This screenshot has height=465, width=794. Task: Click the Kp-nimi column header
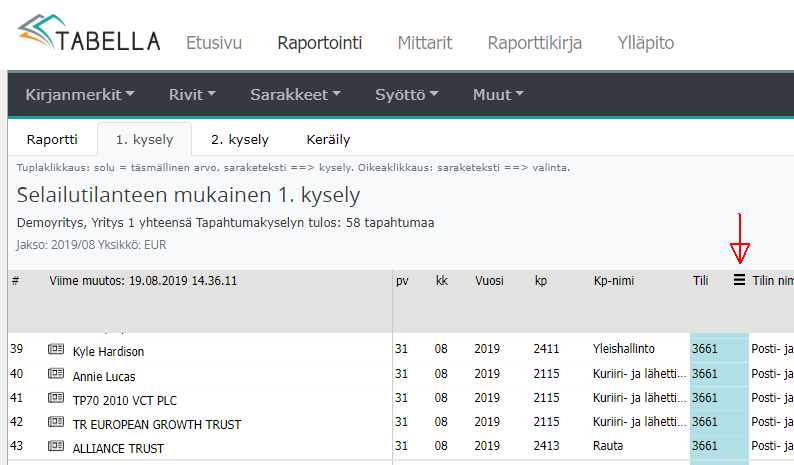click(x=614, y=281)
